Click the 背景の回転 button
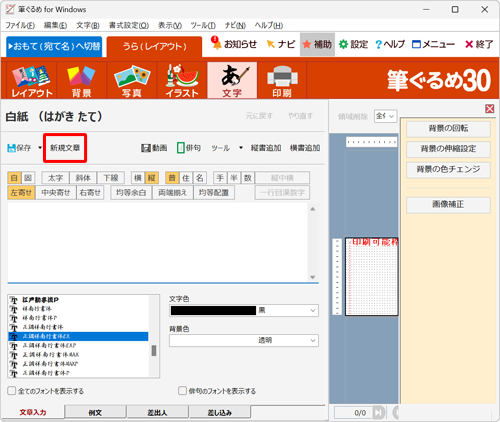Screen dimensions: 500x422 [448, 129]
